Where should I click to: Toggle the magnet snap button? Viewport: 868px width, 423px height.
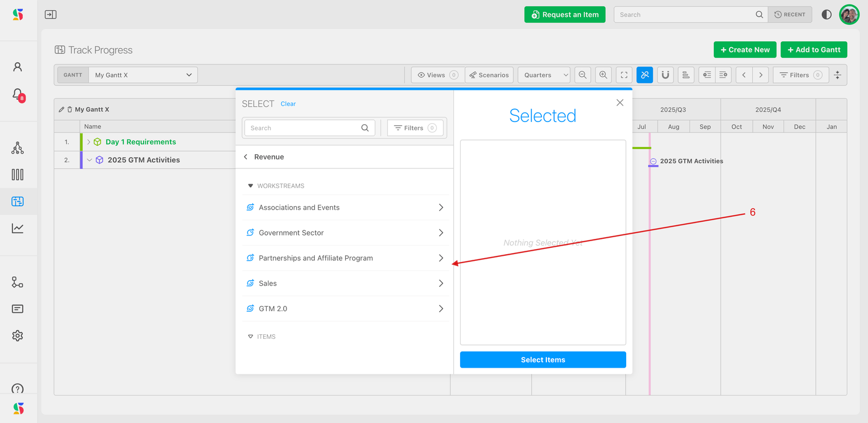[x=665, y=75]
